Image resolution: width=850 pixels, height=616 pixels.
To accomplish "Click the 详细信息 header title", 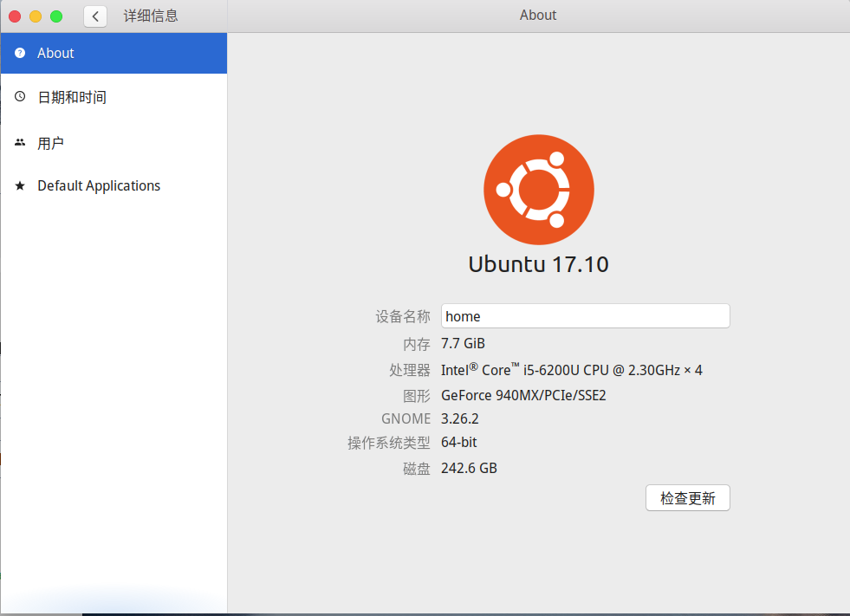I will (151, 16).
